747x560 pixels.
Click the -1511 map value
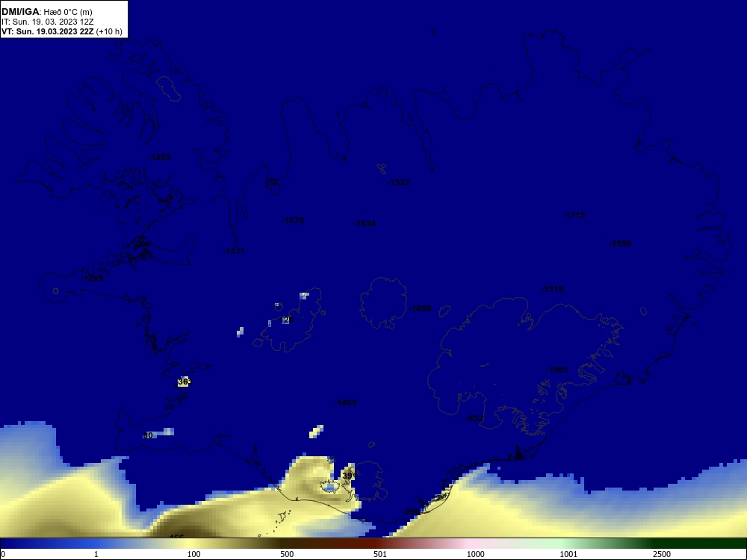click(233, 251)
